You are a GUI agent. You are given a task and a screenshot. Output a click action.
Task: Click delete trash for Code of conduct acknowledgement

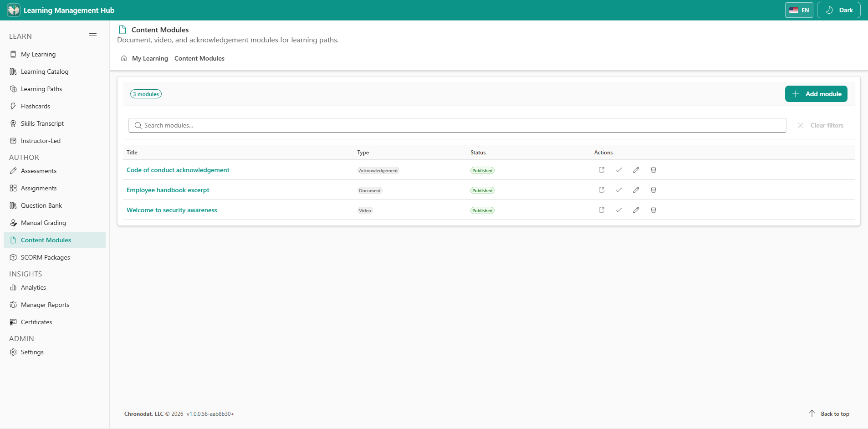654,170
